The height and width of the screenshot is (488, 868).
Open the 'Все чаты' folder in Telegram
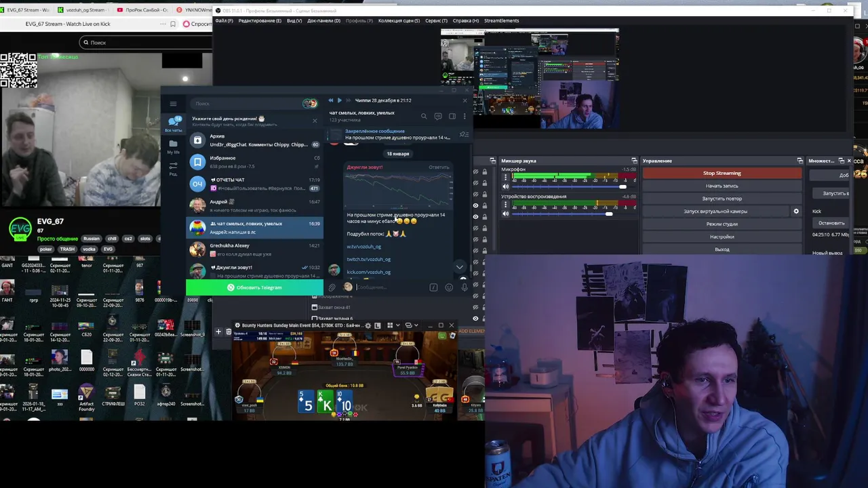click(x=174, y=124)
